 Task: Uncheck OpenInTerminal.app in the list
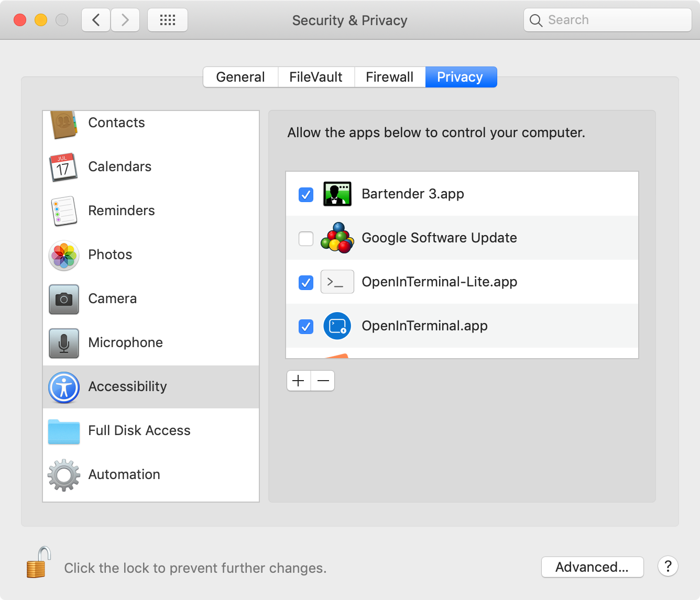point(305,326)
